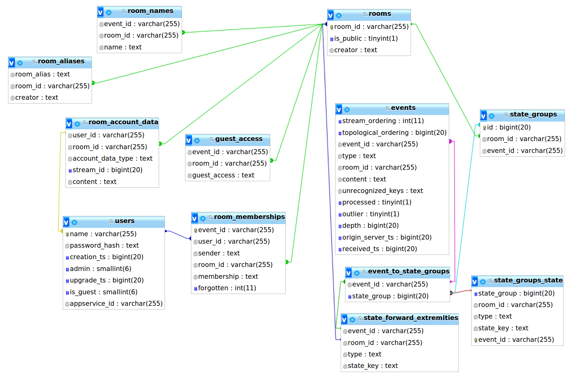This screenshot has height=381, width=588.
Task: Collapse the rooms table using V button
Action: [330, 15]
